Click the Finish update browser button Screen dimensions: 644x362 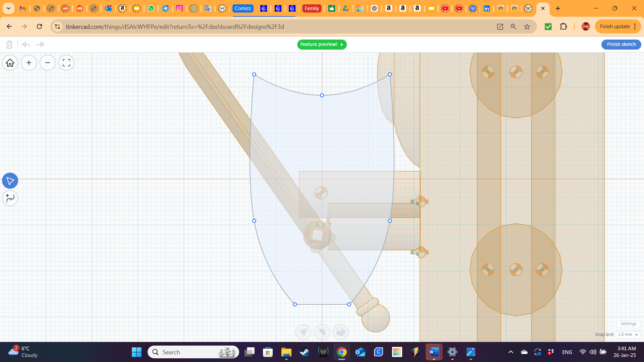616,26
